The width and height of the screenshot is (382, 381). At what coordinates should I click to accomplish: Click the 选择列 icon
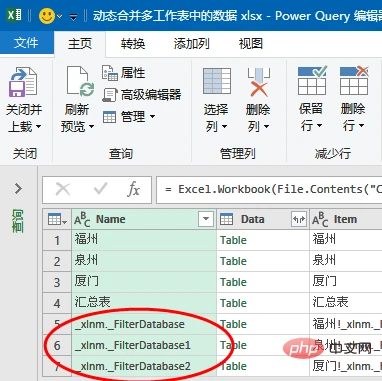coord(217,81)
